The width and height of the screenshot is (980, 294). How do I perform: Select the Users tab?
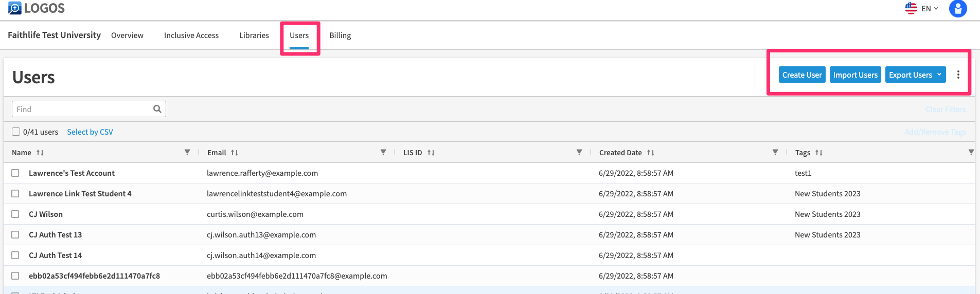[299, 35]
